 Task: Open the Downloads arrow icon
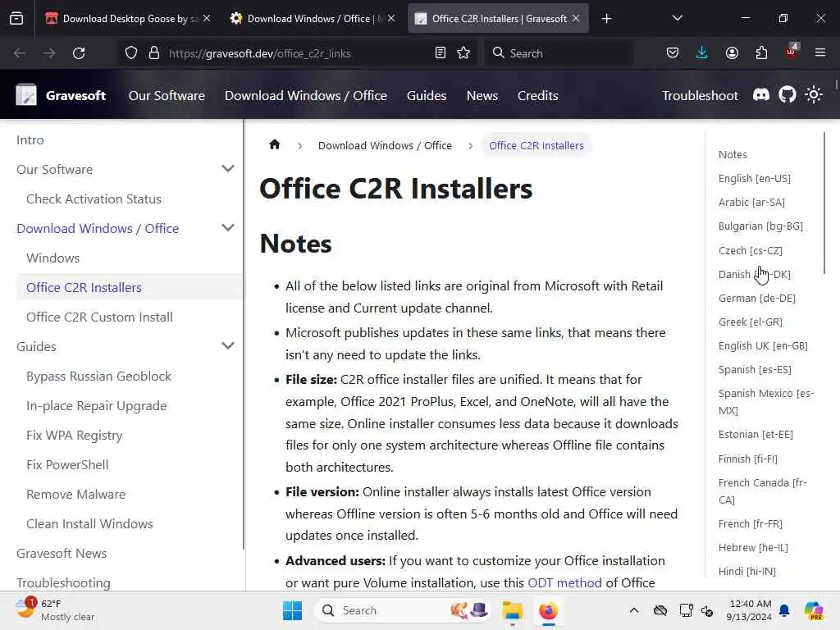(702, 53)
